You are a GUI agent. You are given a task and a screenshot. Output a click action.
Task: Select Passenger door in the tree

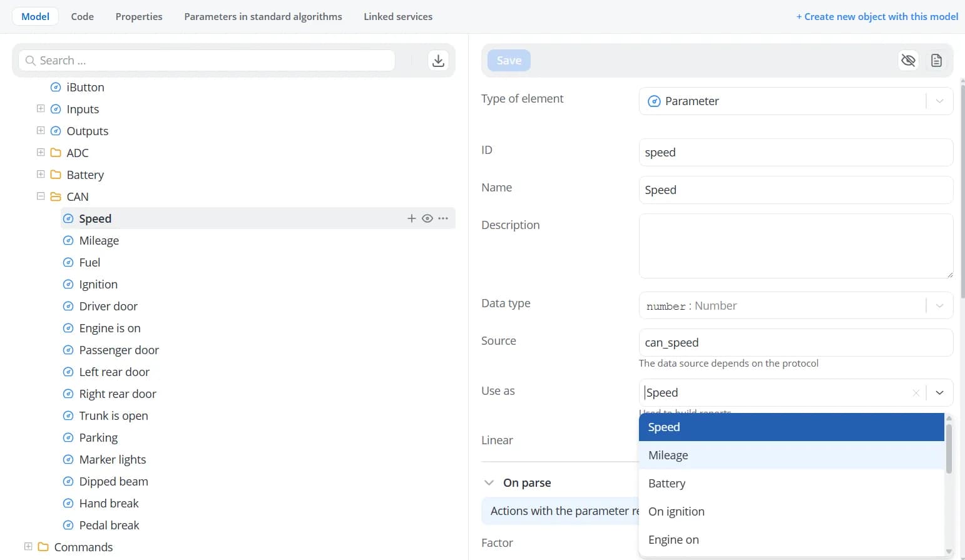[x=119, y=350]
